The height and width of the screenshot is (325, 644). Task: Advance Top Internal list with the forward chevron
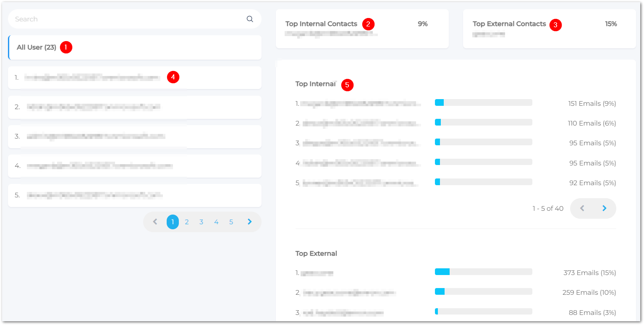(x=604, y=208)
